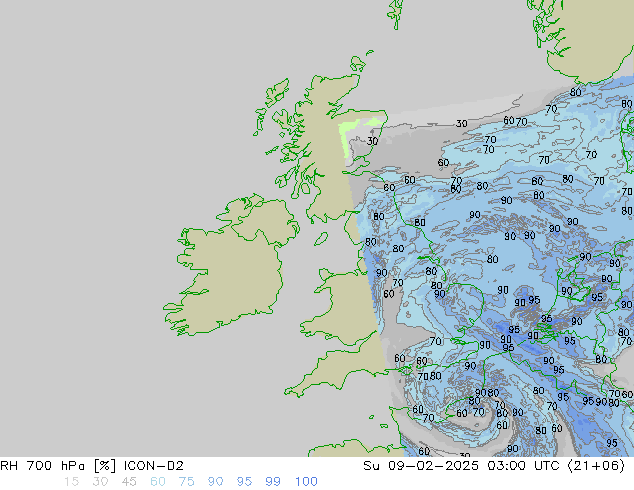Select the 75 value in the bottom legend
This screenshot has width=634, height=490.
click(186, 482)
